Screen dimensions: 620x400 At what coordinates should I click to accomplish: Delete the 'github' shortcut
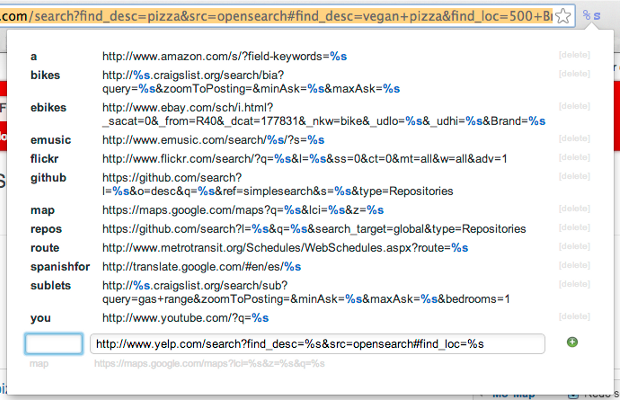click(x=575, y=177)
